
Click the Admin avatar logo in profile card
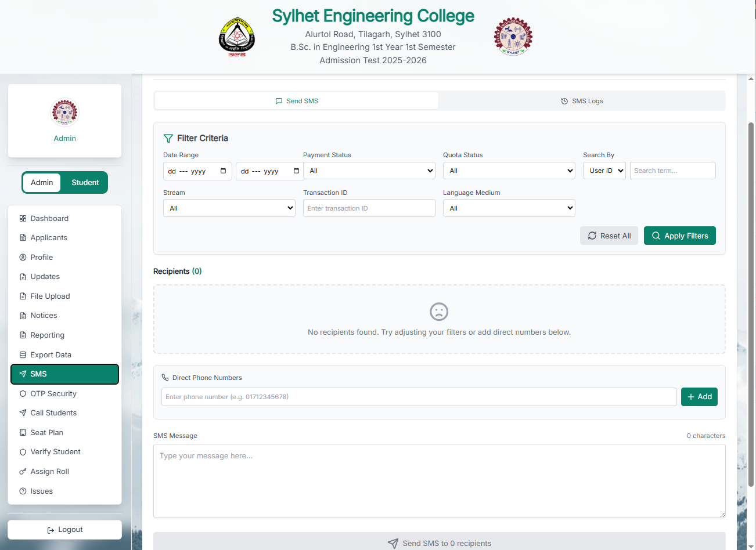pos(64,112)
